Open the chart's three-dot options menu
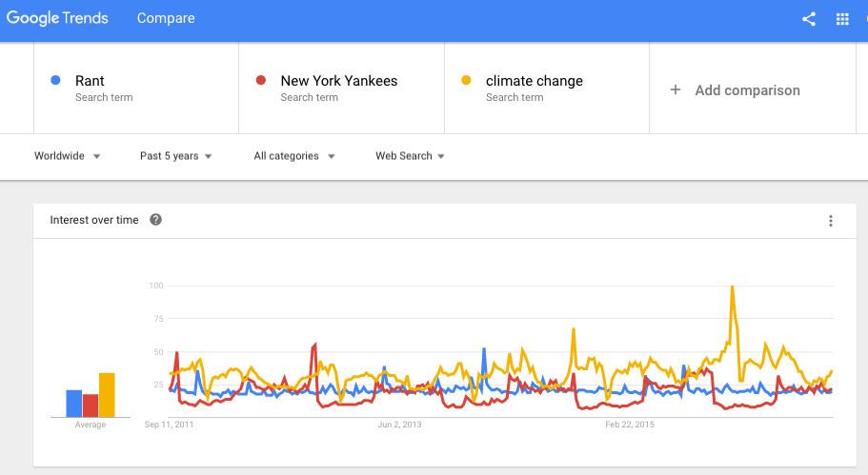 tap(831, 221)
